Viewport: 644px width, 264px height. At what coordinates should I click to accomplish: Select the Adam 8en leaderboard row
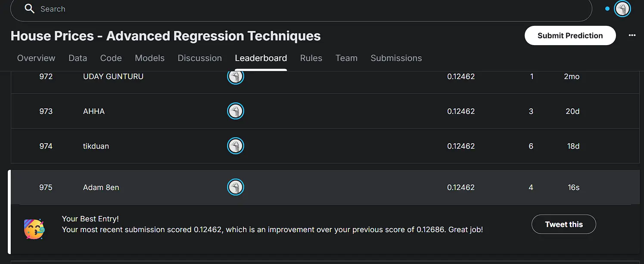pos(101,187)
